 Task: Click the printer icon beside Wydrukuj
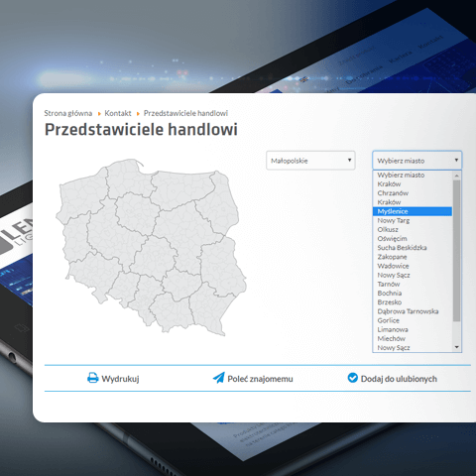(x=93, y=378)
